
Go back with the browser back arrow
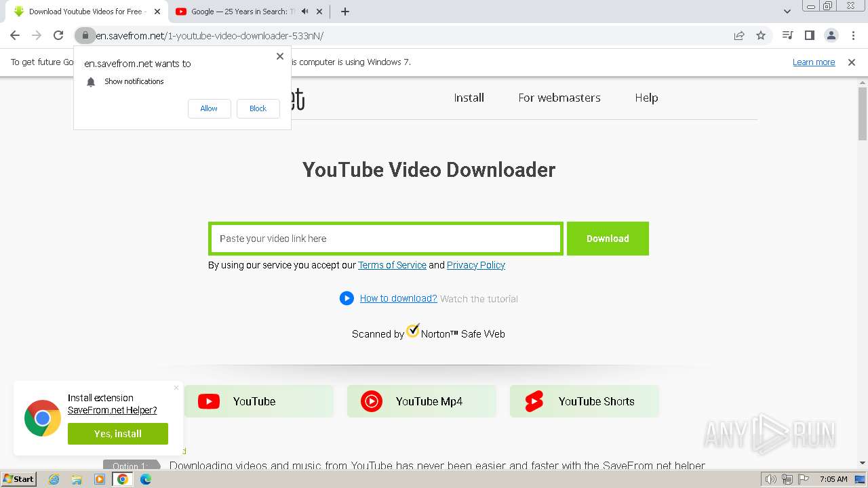point(15,35)
